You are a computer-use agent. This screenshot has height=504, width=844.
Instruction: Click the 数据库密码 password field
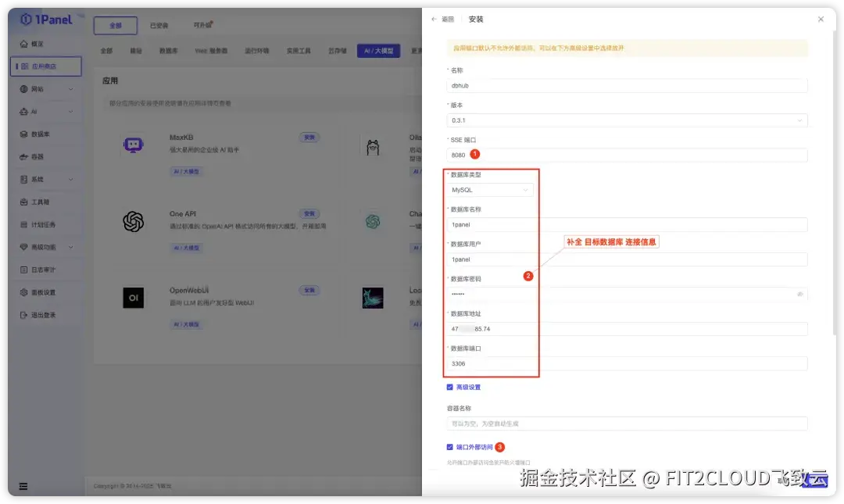627,294
